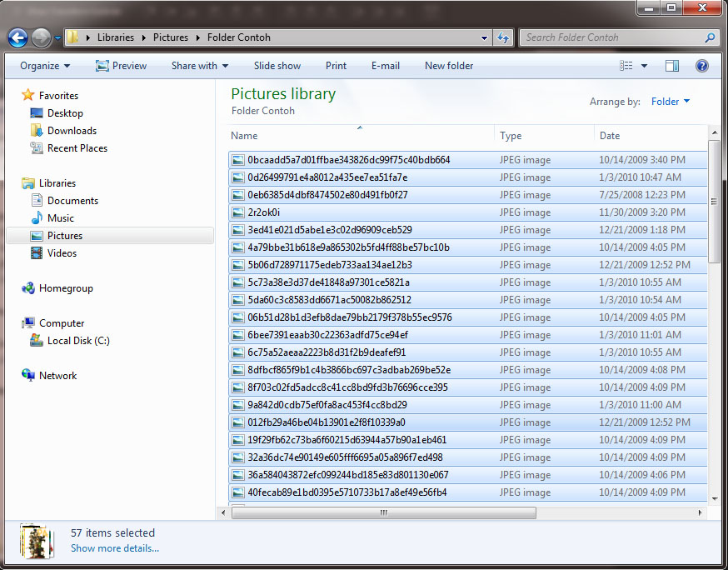Click the Homegroup icon in sidebar

[29, 288]
